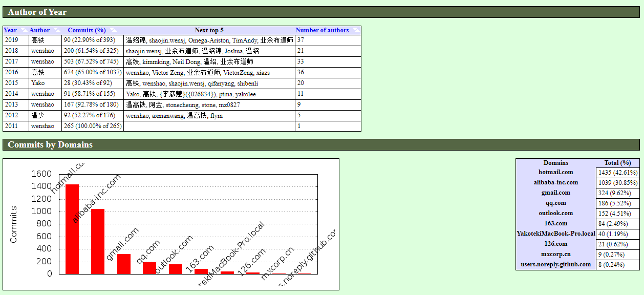The image size is (644, 295).
Task: Select users.noreply.github.com in Domains table
Action: tap(555, 265)
